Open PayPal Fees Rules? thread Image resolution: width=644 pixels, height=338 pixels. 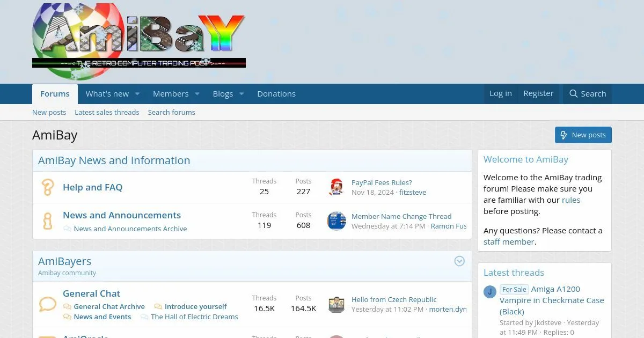coord(382,182)
